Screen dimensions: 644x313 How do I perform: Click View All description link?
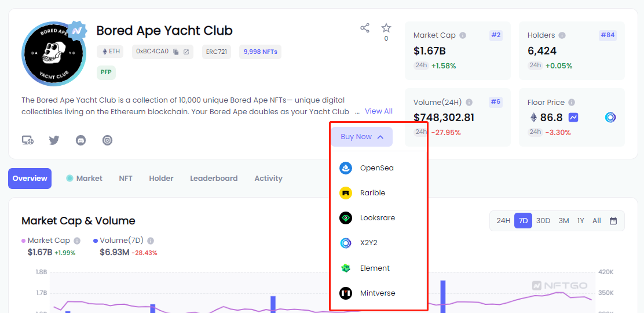pos(379,111)
